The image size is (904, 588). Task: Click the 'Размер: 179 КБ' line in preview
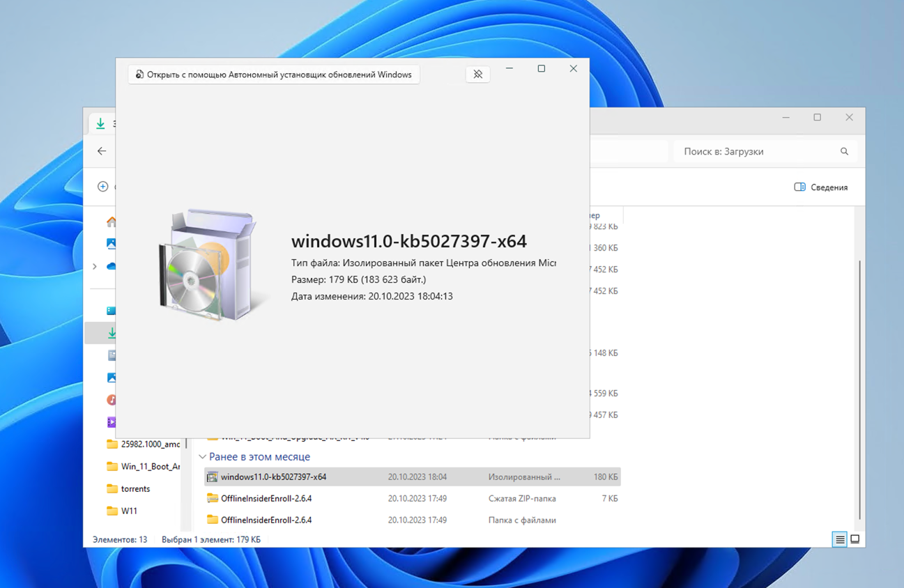358,279
